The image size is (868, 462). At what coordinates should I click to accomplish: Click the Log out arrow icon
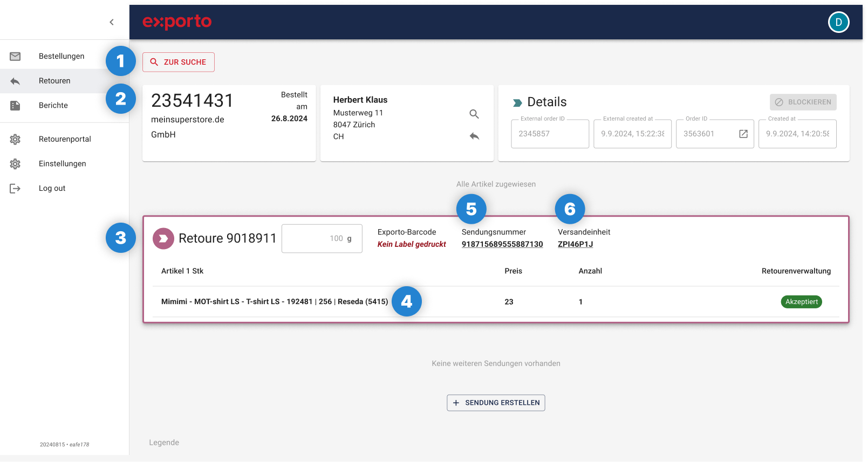point(15,189)
